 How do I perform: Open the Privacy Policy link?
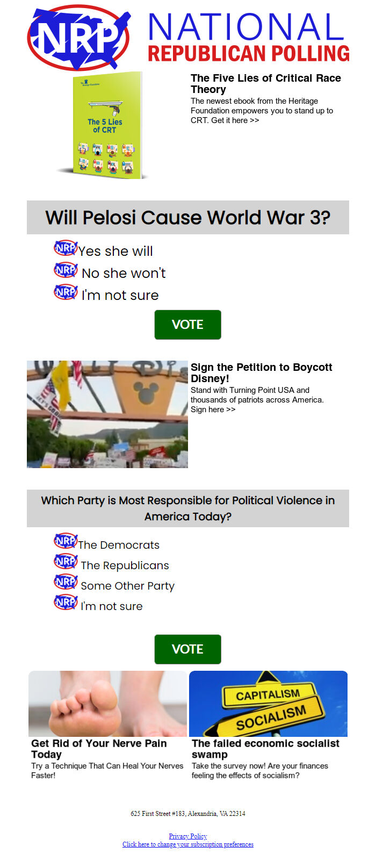coord(187,836)
